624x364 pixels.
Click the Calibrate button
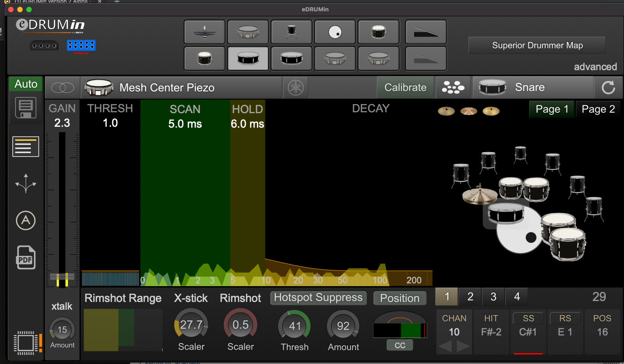tap(406, 87)
